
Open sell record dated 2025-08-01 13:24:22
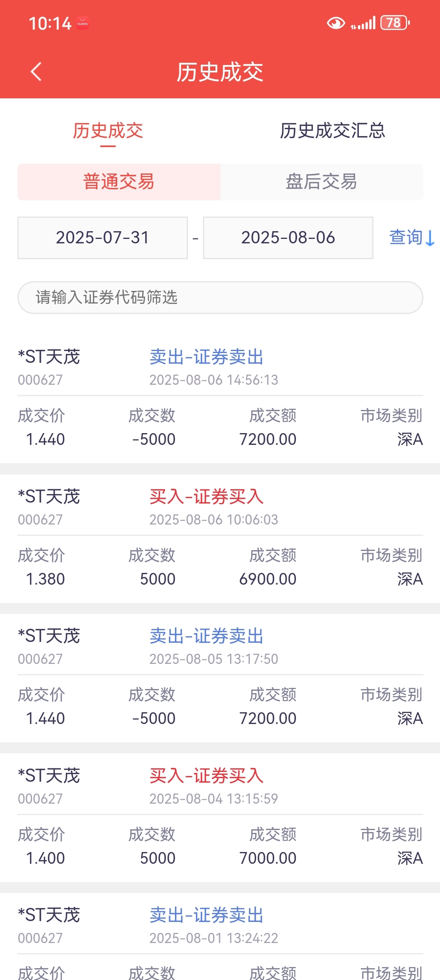pos(220,937)
